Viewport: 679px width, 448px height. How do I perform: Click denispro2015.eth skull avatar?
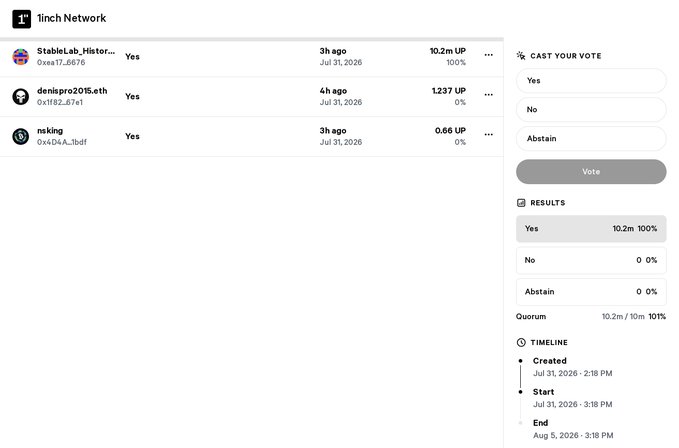[20, 97]
